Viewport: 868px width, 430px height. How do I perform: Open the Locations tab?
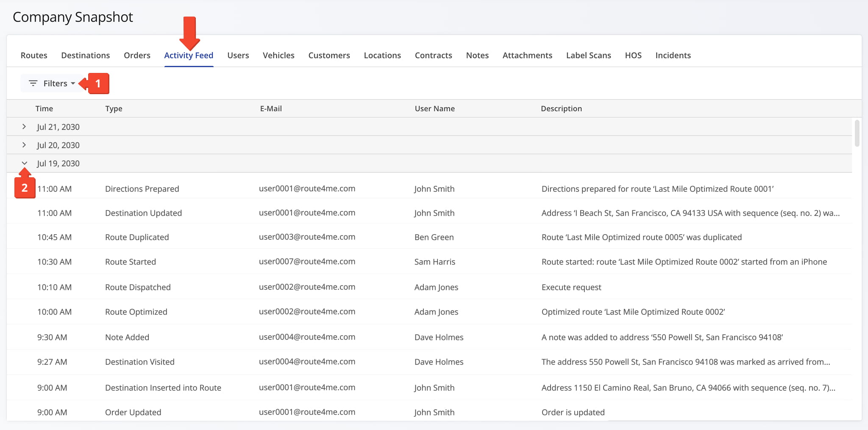click(382, 55)
